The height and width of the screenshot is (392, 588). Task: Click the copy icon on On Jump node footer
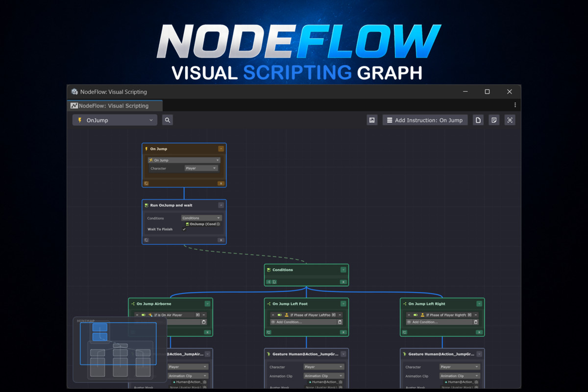[147, 183]
